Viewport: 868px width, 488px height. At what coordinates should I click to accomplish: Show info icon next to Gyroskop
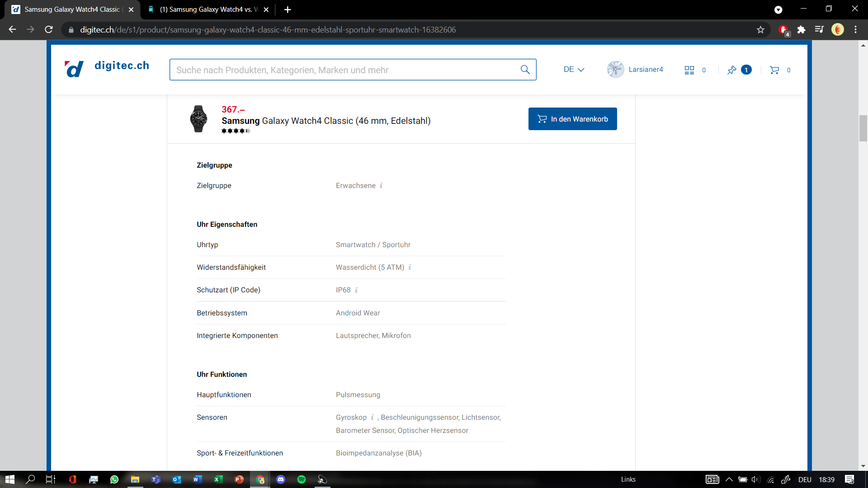click(373, 418)
